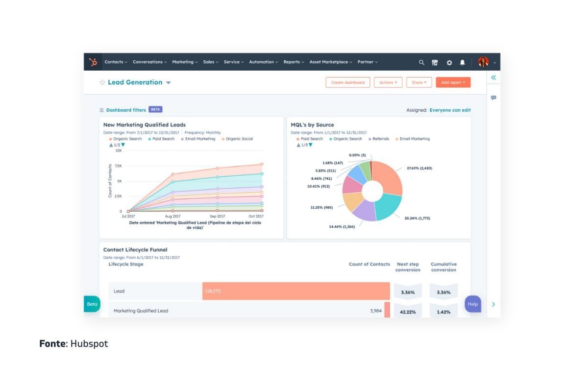588x392 pixels.
Task: Click the HubSpot sprocket logo
Action: [93, 61]
